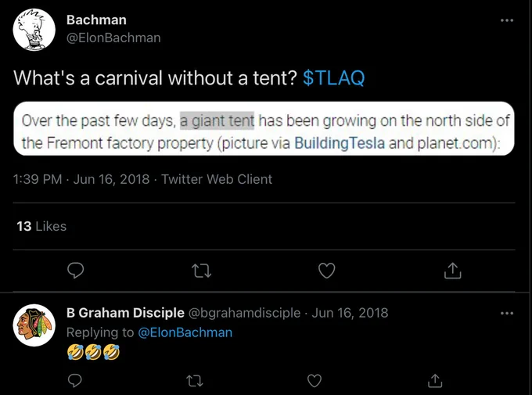Share Bachman's tweet via share icon
532x395 pixels.
pyautogui.click(x=453, y=271)
